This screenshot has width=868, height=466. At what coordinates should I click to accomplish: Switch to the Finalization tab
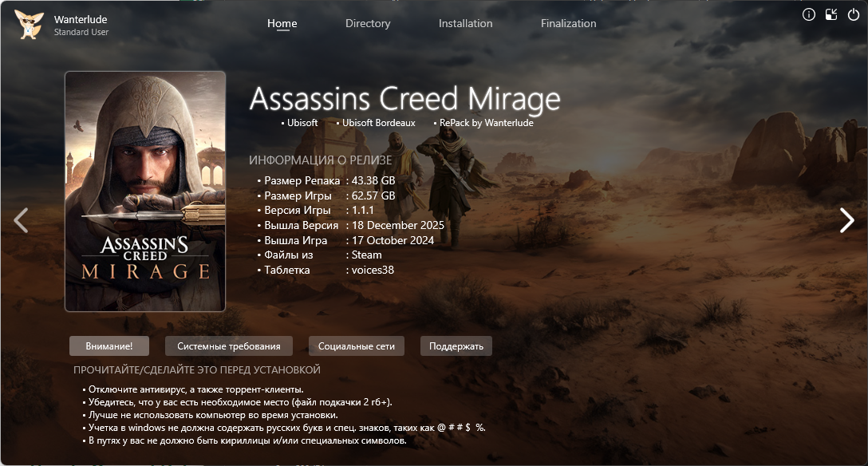pyautogui.click(x=569, y=23)
